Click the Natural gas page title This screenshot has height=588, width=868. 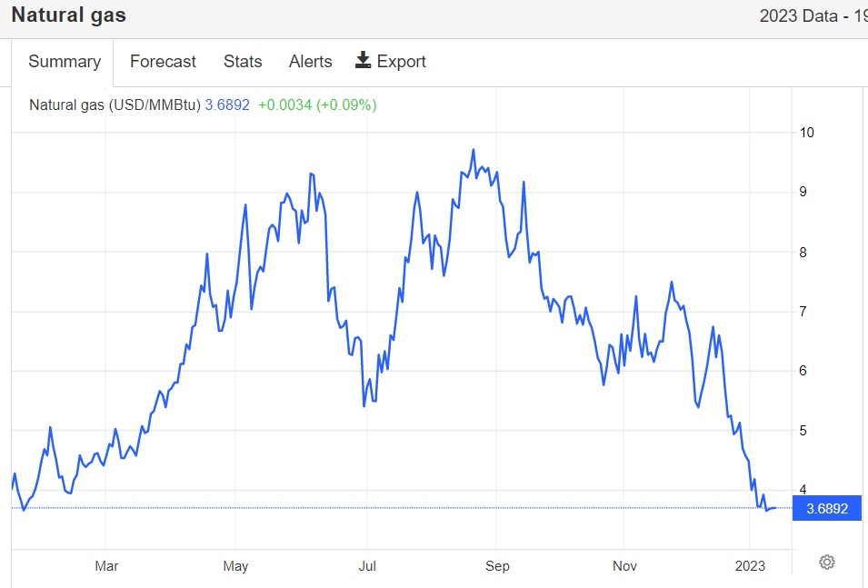click(x=69, y=15)
